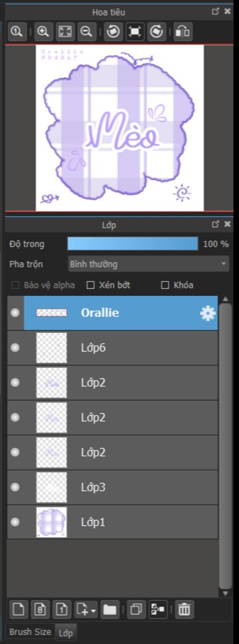Hide the Lớp6 layer visibility dot
The width and height of the screenshot is (239, 644).
(x=15, y=347)
